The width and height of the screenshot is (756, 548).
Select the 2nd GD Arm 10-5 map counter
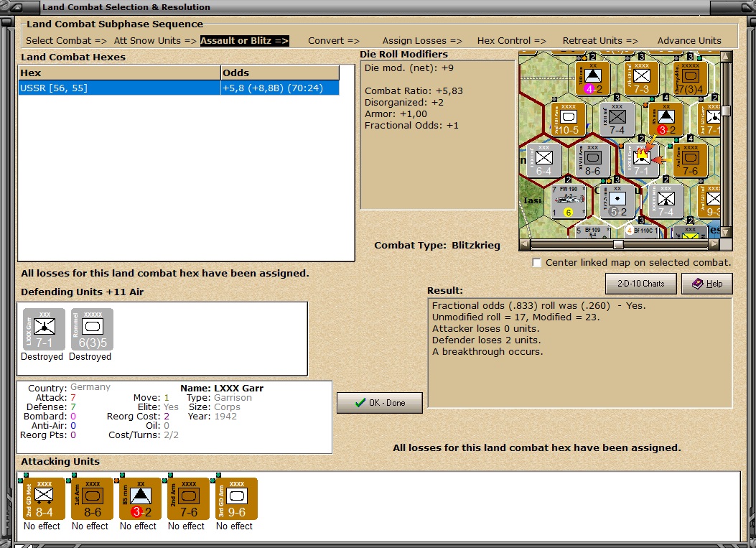click(x=569, y=119)
